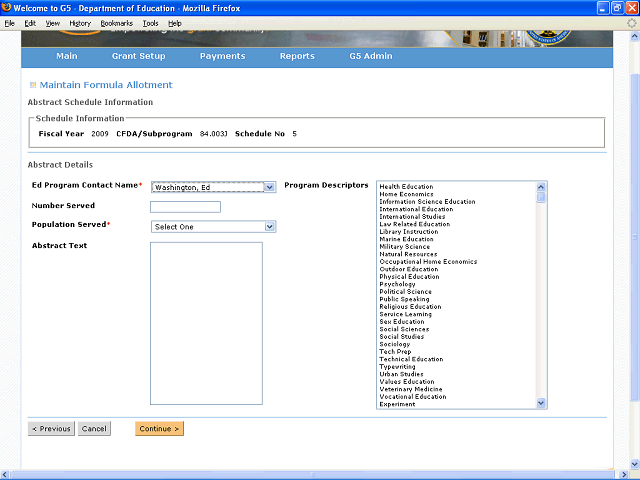Select Information Science Education descriptor
The height and width of the screenshot is (480, 640).
coord(427,202)
